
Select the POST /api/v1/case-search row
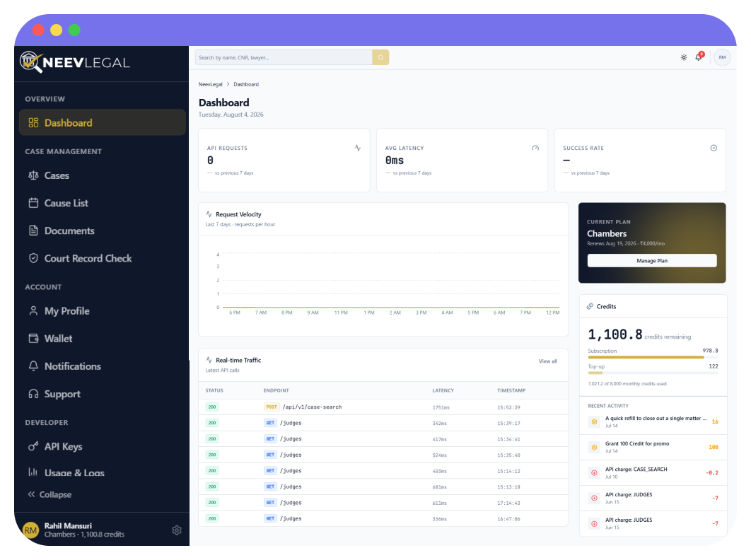tap(383, 407)
